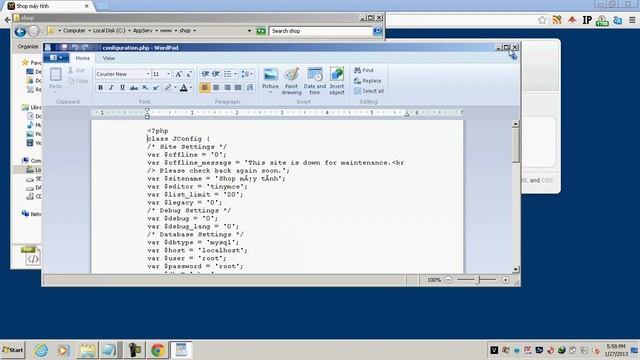This screenshot has width=640, height=360.
Task: Click the document scrollbar down arrow
Action: click(x=516, y=269)
